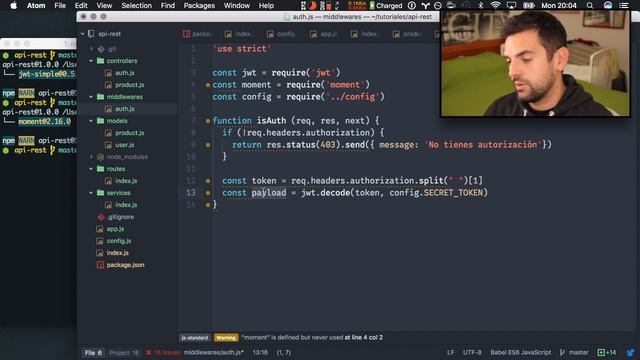Collapse the controllers folder arrow
This screenshot has width=640, height=360.
[91, 61]
